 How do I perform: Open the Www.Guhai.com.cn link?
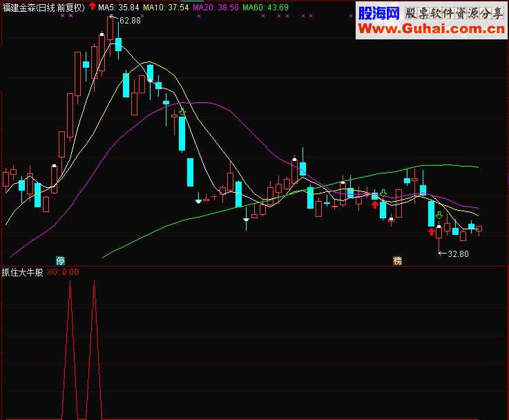tap(432, 28)
